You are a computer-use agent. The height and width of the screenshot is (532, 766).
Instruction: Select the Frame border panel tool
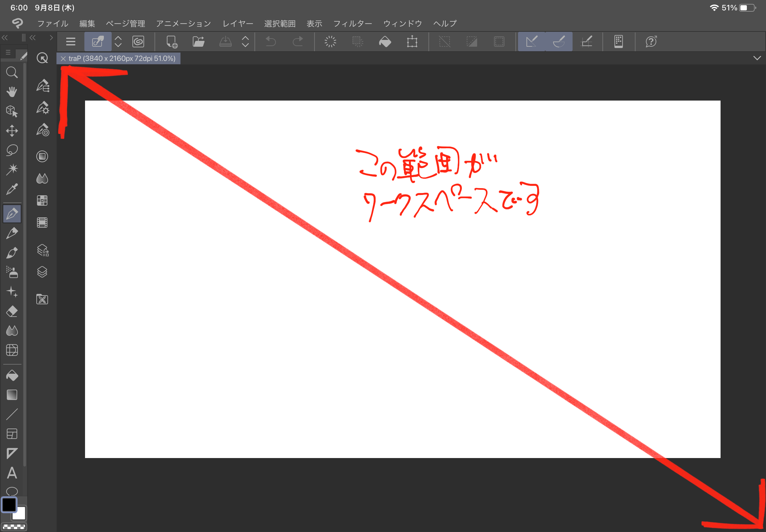pyautogui.click(x=12, y=434)
